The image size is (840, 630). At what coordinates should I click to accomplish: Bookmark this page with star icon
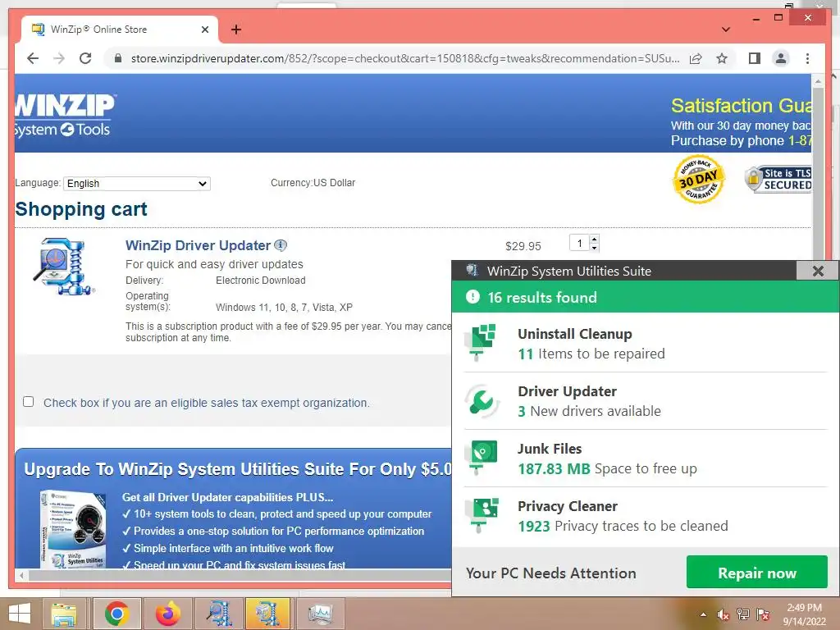[722, 58]
